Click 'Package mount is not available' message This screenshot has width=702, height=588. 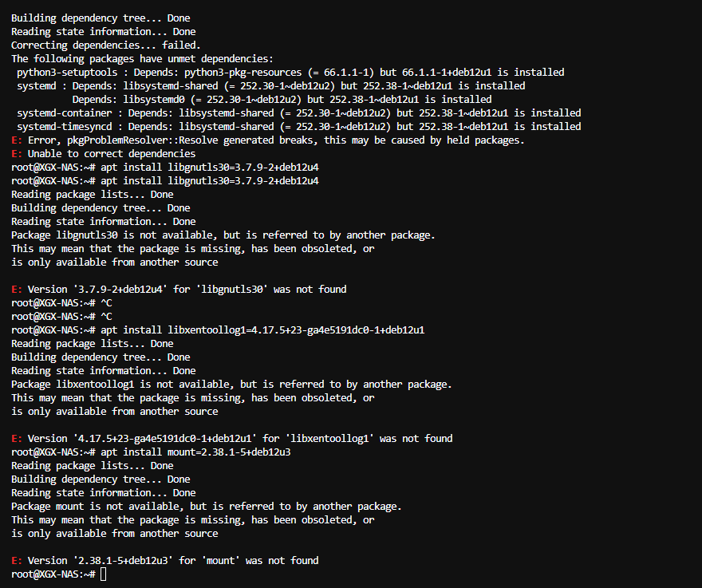(x=207, y=507)
